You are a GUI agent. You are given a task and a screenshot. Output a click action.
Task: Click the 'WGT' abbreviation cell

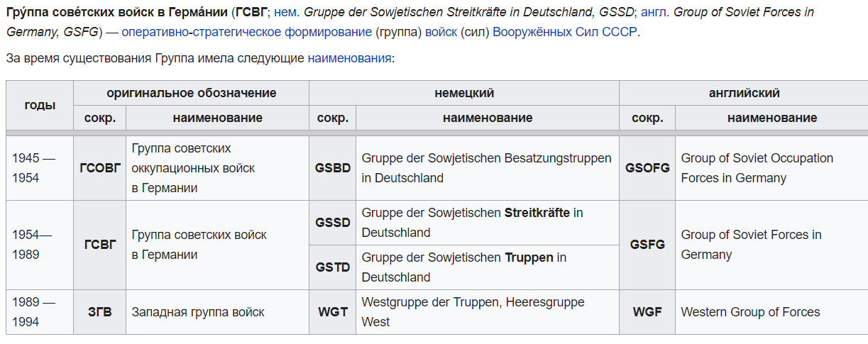click(x=333, y=312)
